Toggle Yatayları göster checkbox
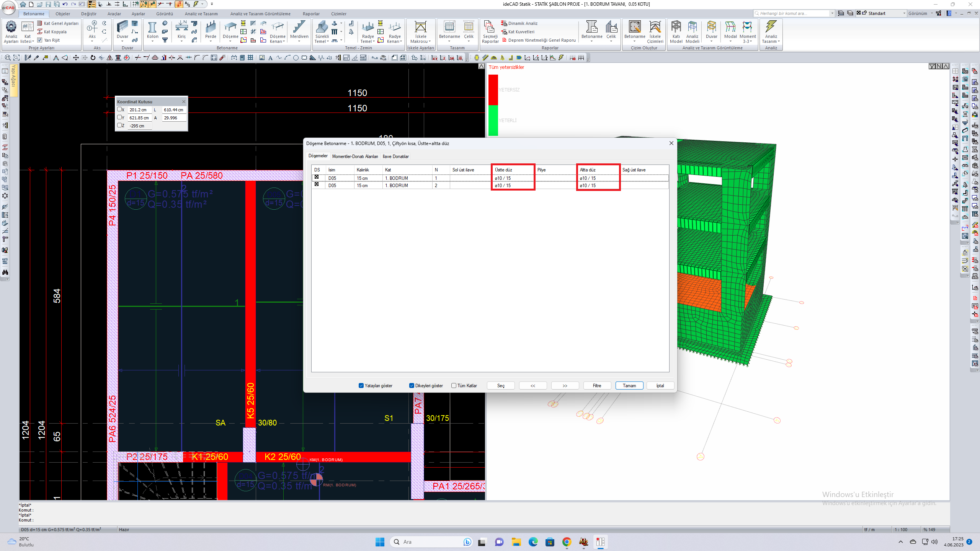Screen dimensions: 980x551 (361, 385)
